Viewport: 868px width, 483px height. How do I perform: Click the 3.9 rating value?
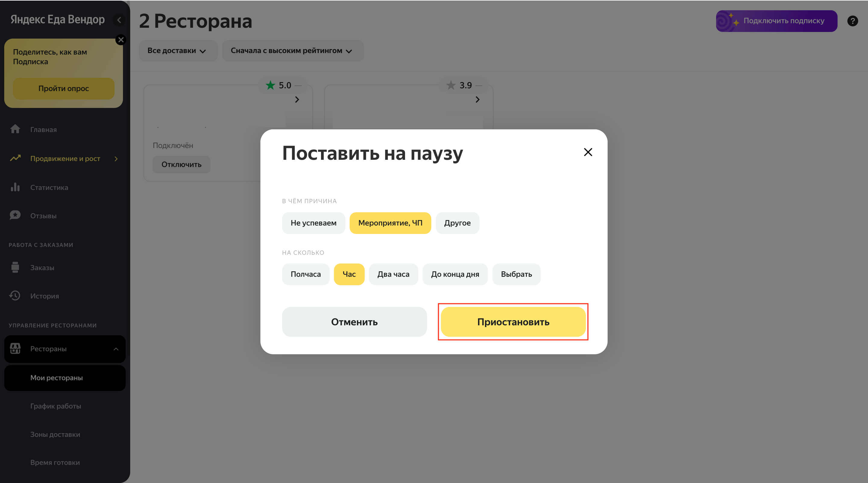465,85
